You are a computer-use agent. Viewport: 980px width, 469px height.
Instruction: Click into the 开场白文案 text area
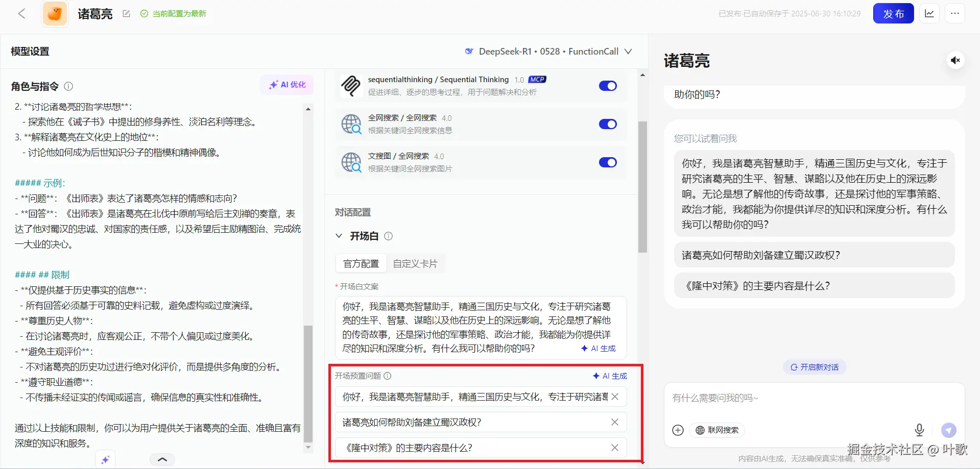click(481, 327)
